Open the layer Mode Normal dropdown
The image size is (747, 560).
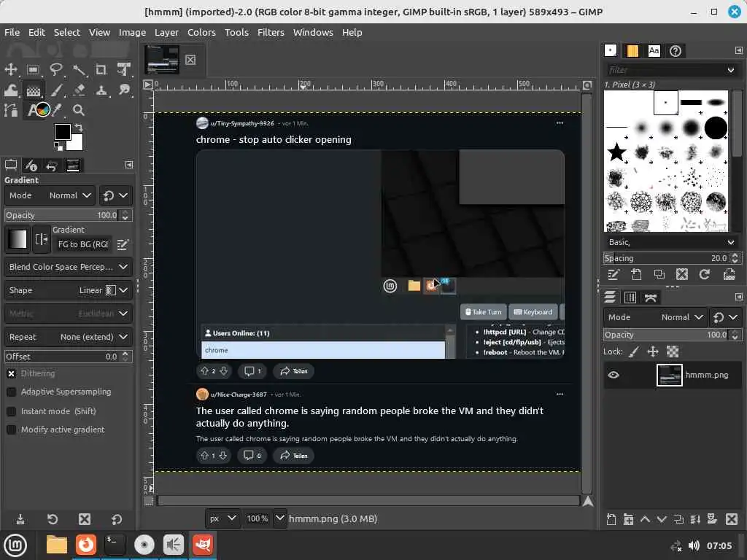(x=655, y=317)
